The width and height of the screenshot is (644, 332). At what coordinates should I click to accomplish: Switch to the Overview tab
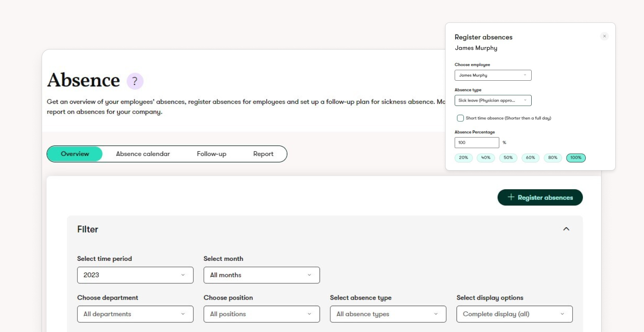click(x=75, y=154)
